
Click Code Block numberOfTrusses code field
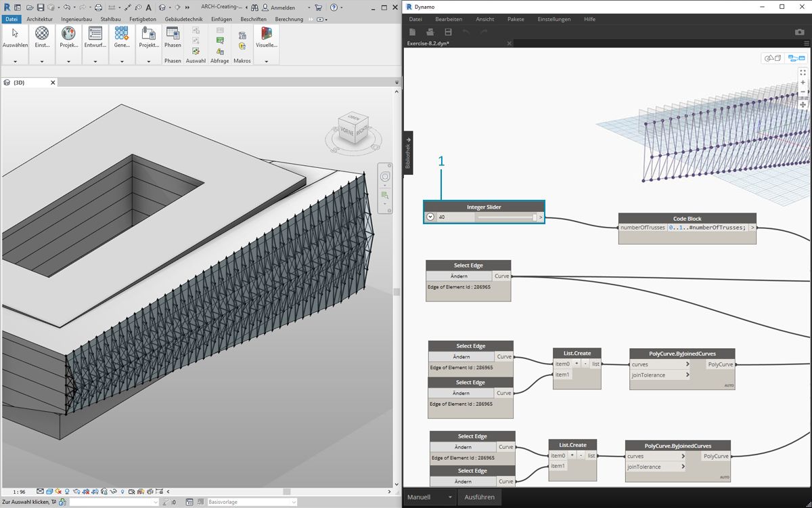(707, 228)
